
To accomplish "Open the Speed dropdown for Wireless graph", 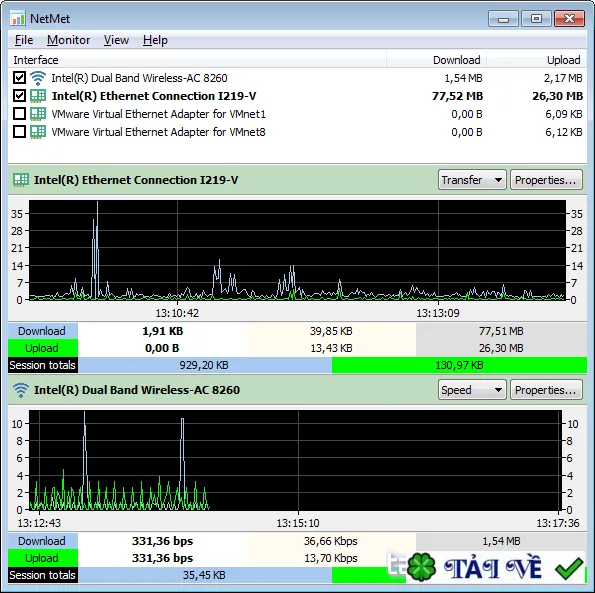I will click(x=472, y=390).
